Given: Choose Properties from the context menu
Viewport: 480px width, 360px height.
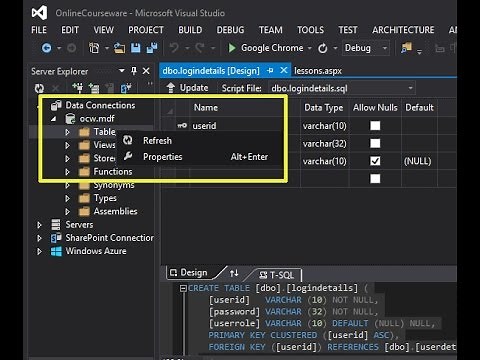Looking at the screenshot, I should (200, 157).
